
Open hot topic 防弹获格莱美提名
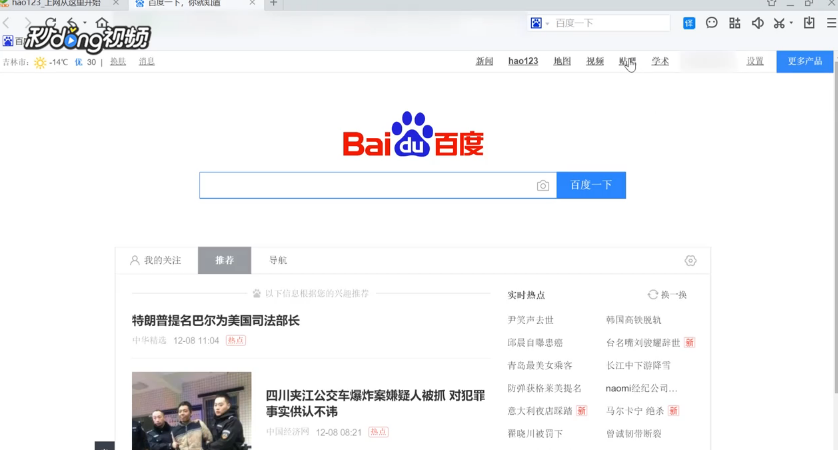(x=545, y=389)
